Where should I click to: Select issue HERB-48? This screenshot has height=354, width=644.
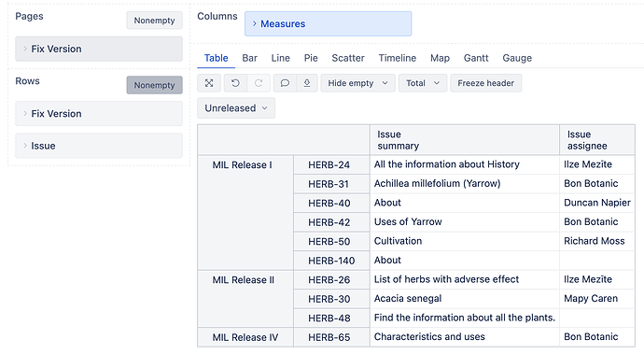[x=331, y=319]
